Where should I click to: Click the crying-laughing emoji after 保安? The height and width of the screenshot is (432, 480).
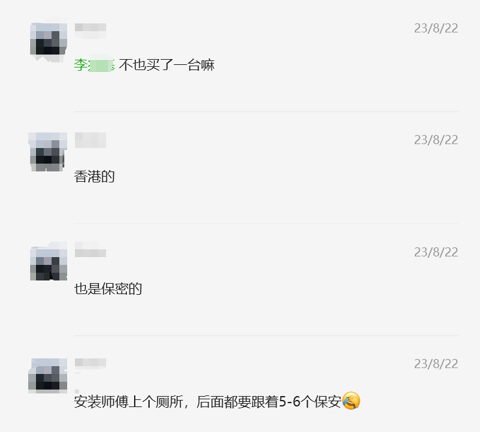[351, 401]
